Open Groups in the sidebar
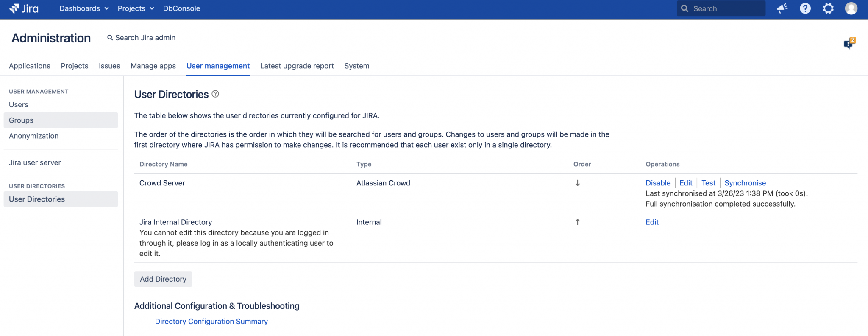 click(x=61, y=120)
